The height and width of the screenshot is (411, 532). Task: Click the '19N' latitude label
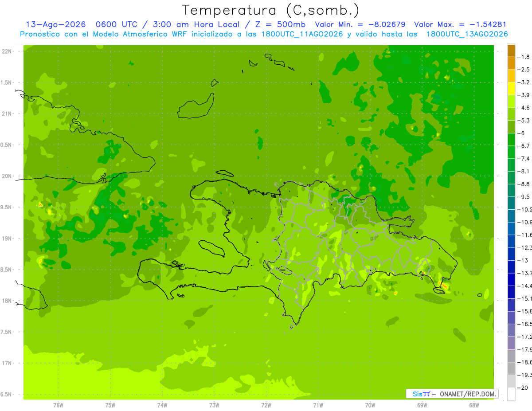click(x=7, y=239)
